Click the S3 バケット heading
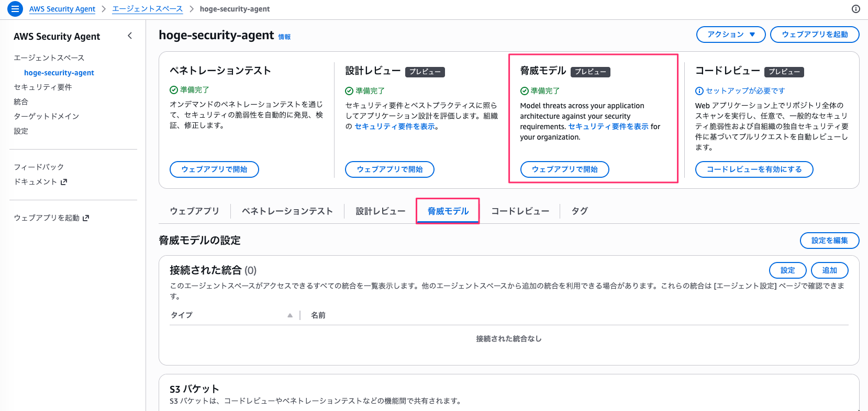Screen dimensions: 868x411 tap(194, 389)
